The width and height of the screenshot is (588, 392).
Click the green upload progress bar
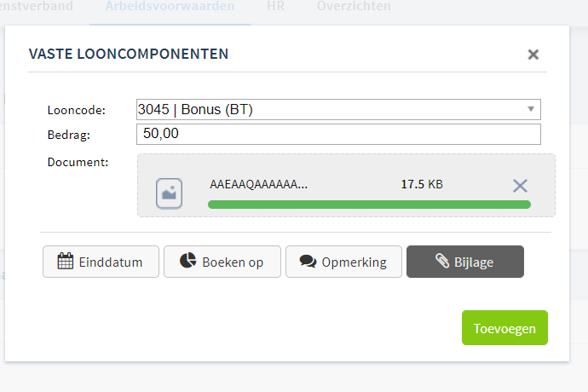pos(369,205)
